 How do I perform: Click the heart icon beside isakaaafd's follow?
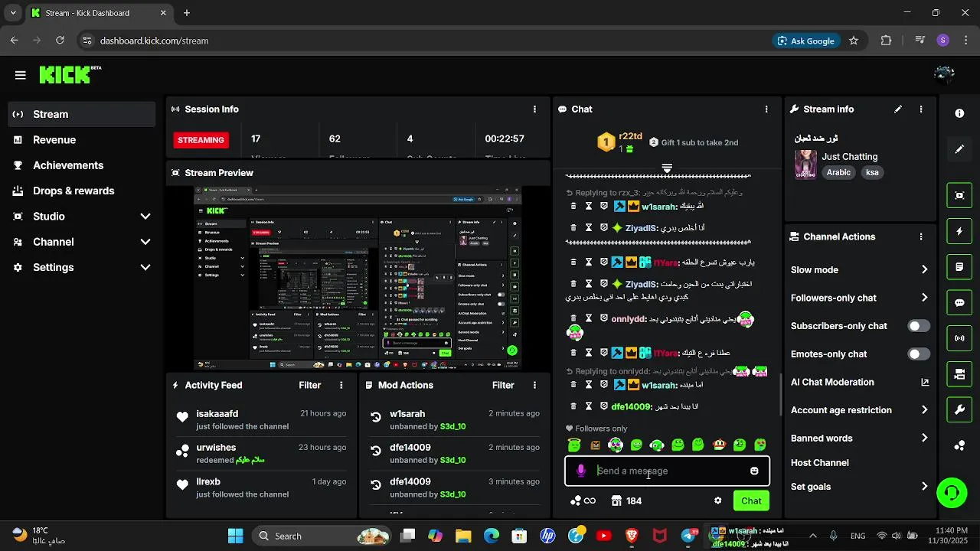pos(182,417)
